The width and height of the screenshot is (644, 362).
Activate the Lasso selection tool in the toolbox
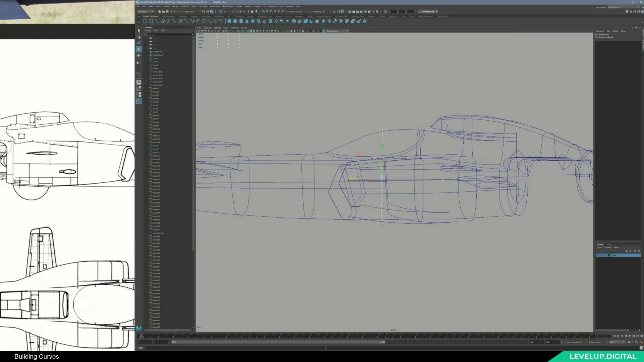coord(139,37)
